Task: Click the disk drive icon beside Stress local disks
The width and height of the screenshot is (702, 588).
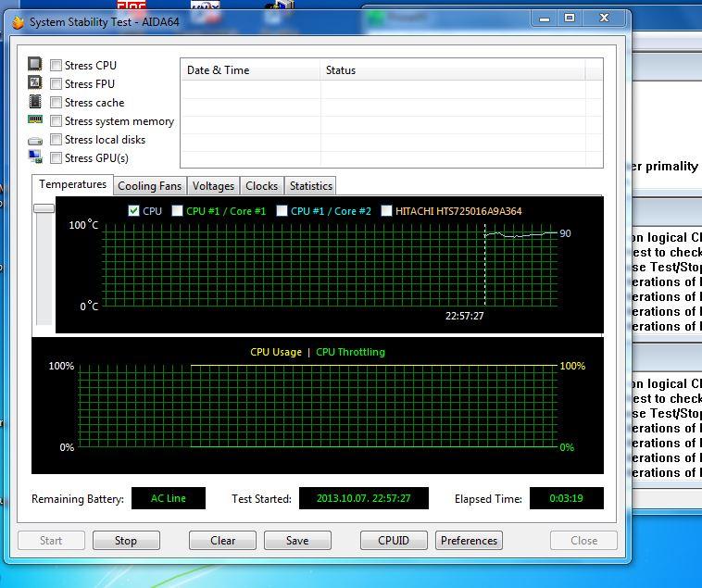Action: (x=35, y=142)
